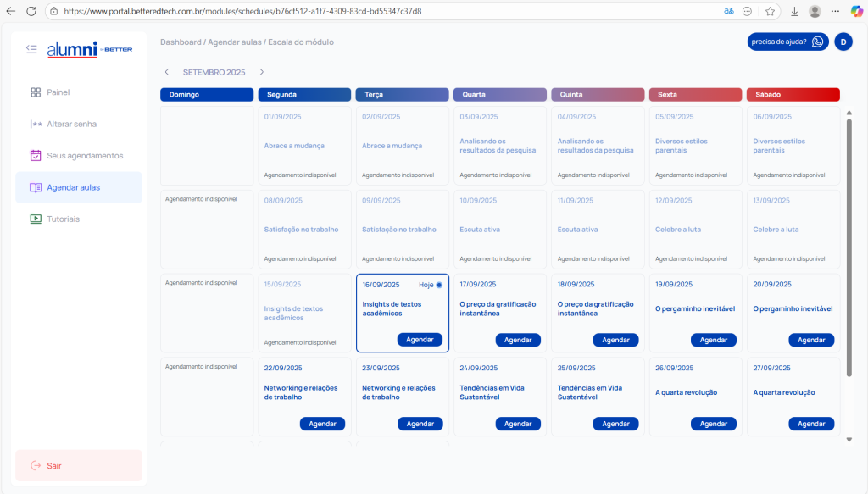Click the Painel dashboard icon
Screen dimensions: 868x494
point(36,92)
